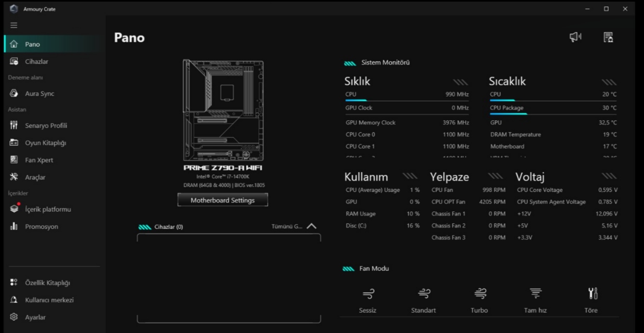Click the Promosyon bar chart icon
The image size is (644, 333).
(14, 226)
